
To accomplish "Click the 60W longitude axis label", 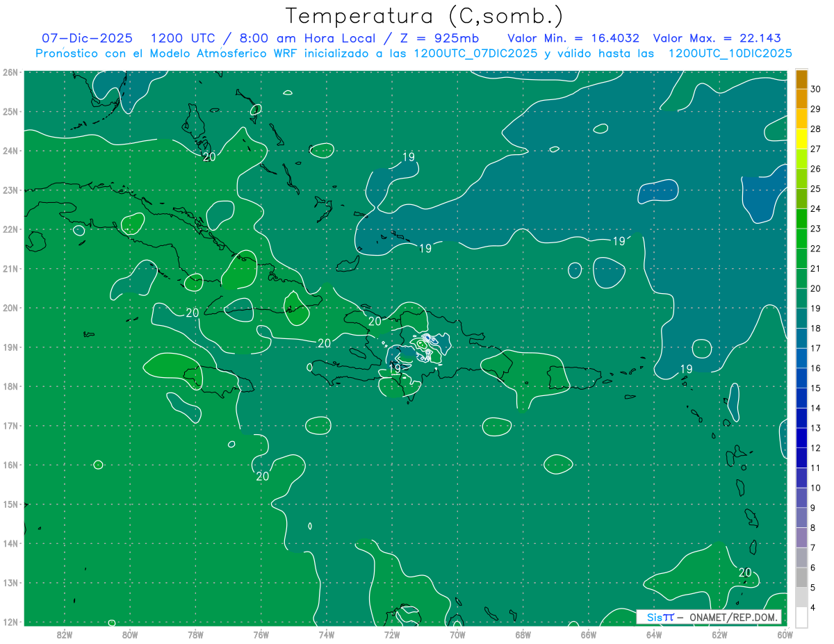I will [785, 634].
